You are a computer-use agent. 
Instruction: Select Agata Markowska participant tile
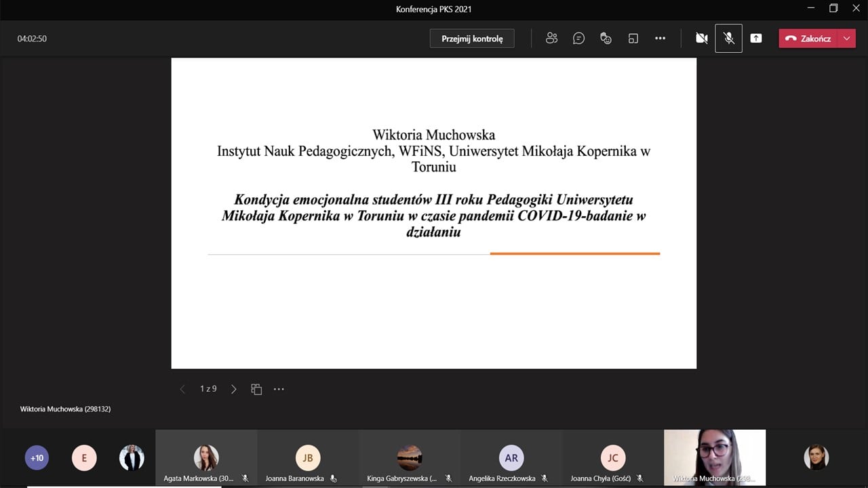[206, 458]
